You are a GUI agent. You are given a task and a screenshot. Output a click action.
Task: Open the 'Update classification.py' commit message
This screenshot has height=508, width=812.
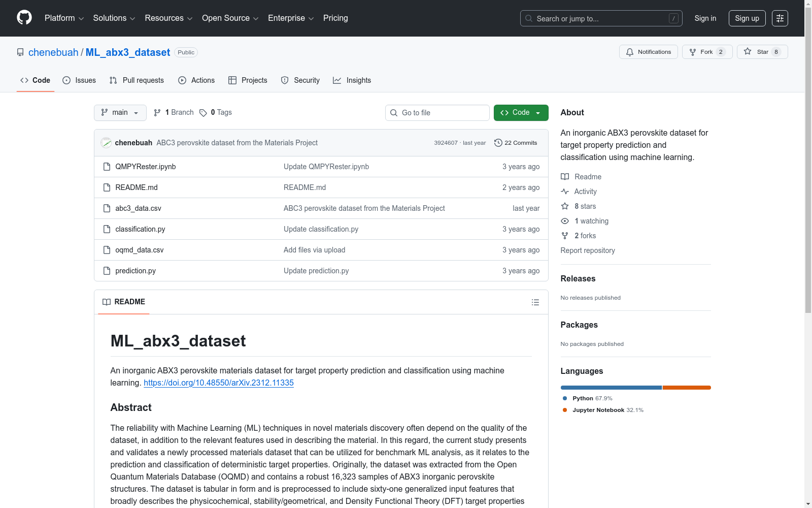[321, 229]
